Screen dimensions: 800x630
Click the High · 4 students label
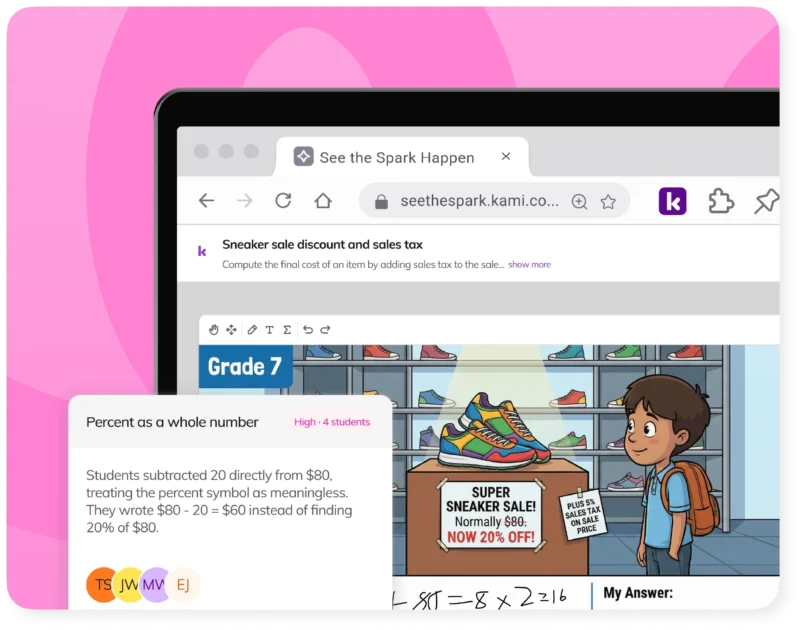coord(332,422)
